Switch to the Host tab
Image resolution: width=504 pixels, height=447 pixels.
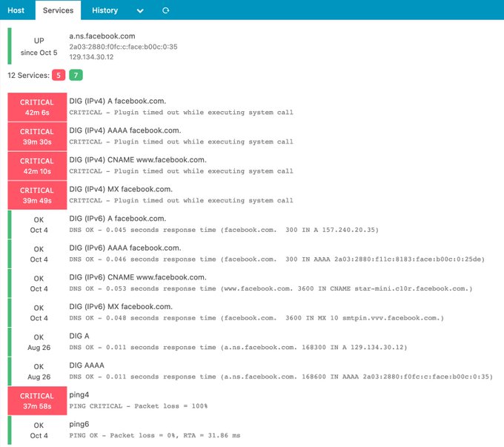pos(16,10)
